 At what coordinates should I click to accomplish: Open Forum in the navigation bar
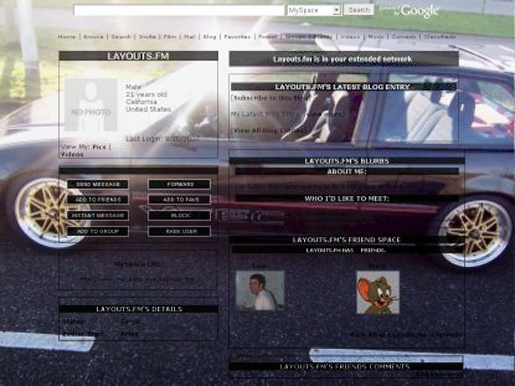click(x=268, y=37)
